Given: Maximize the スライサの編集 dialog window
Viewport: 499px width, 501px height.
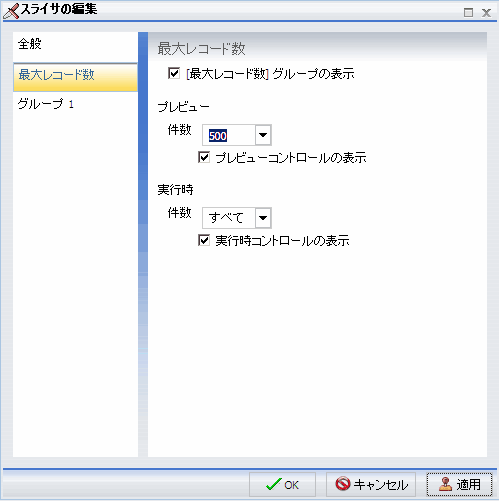Looking at the screenshot, I should click(468, 13).
